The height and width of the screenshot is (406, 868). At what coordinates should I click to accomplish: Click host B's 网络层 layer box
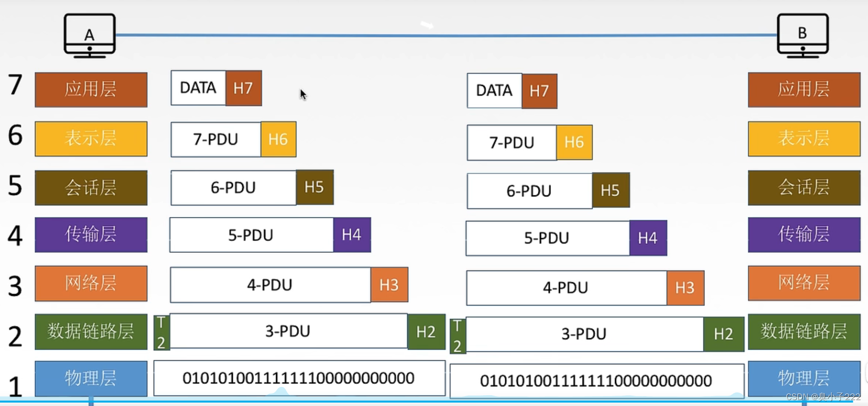804,283
